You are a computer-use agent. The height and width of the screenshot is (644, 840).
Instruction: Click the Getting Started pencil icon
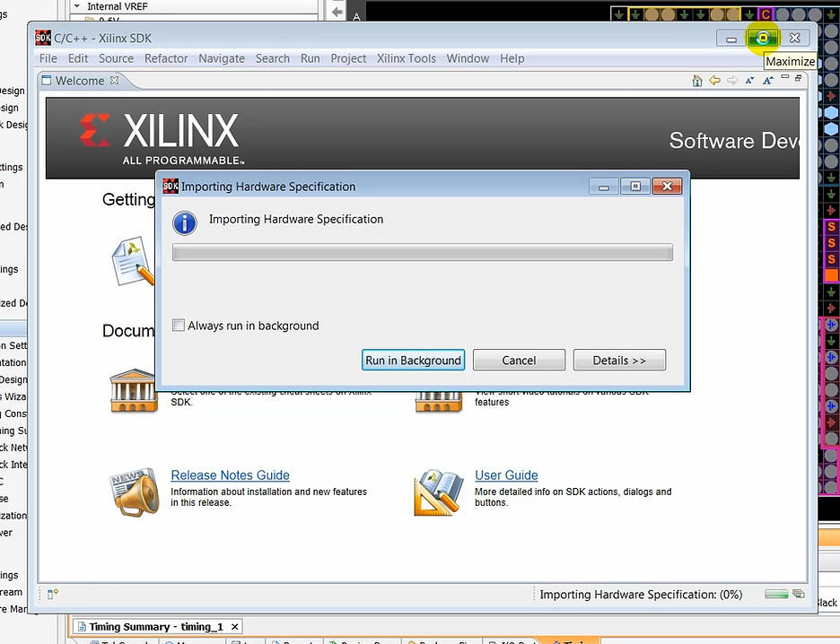click(133, 262)
